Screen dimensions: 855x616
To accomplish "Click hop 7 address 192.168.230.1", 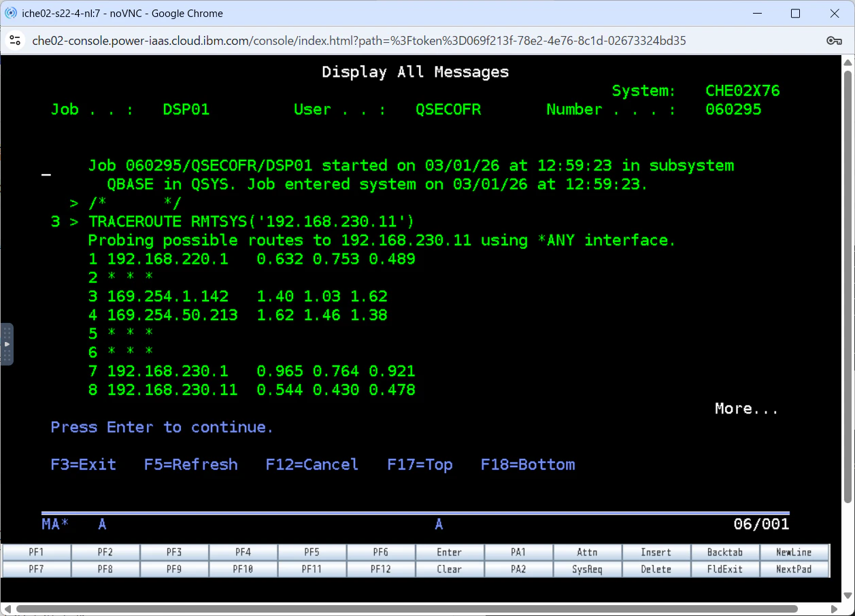I will [168, 371].
